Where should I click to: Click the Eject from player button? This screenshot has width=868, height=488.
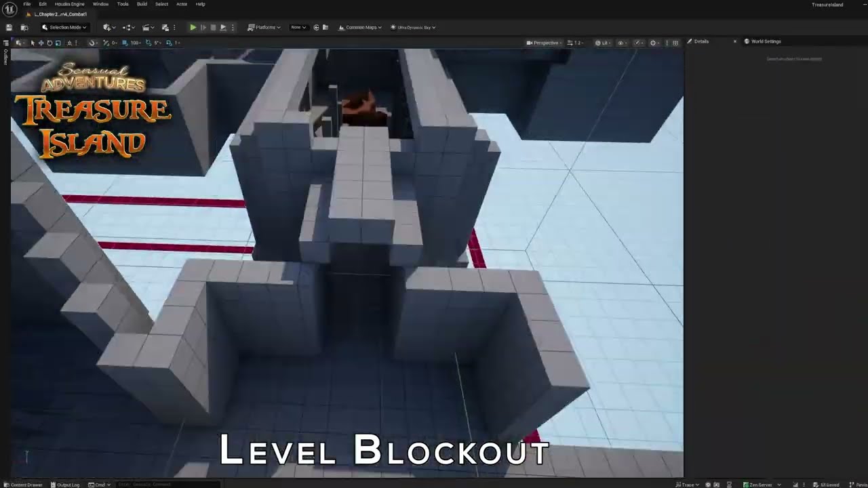tap(223, 27)
